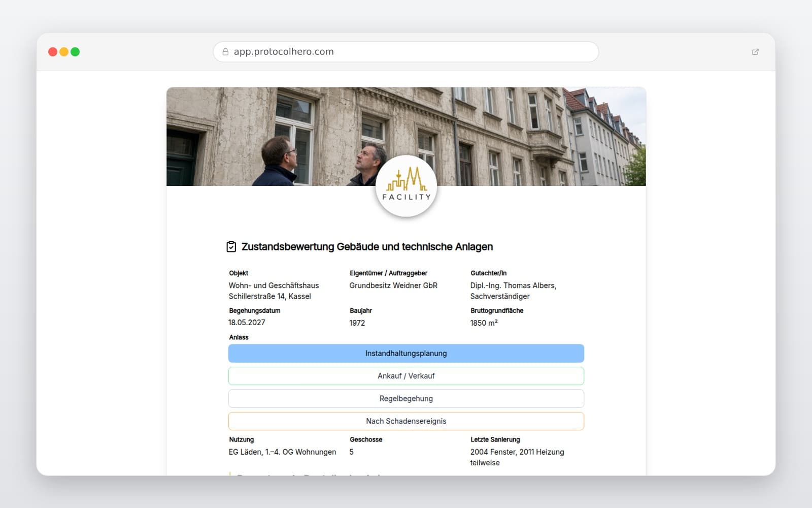Click the Facility skyline logo
This screenshot has width=812, height=508.
[x=406, y=186]
